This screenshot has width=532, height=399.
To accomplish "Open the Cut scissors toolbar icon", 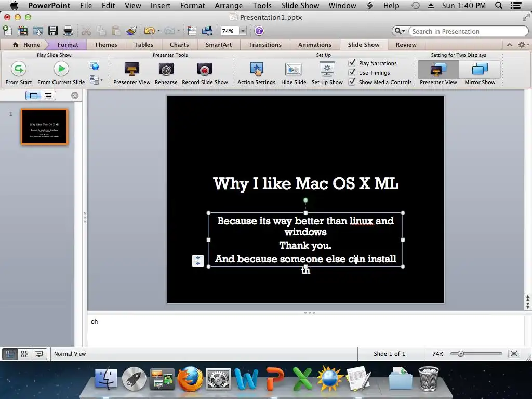I will pos(86,31).
